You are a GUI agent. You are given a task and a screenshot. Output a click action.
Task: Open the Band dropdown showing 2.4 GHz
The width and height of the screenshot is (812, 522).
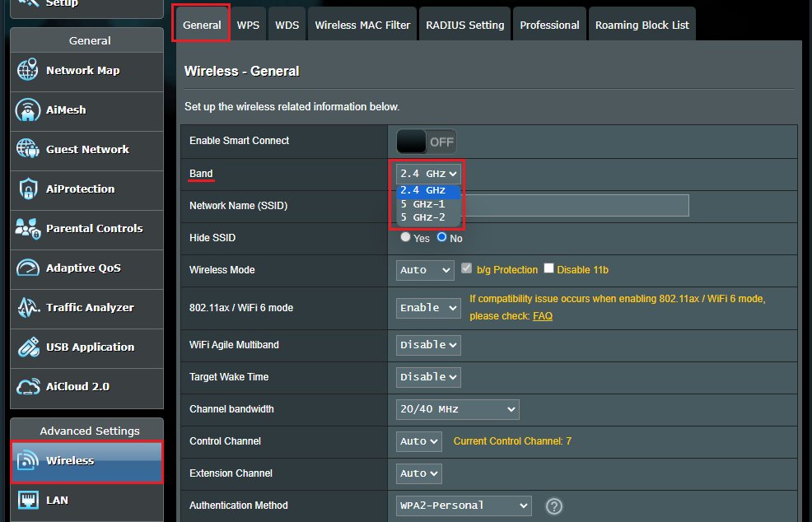tap(428, 174)
